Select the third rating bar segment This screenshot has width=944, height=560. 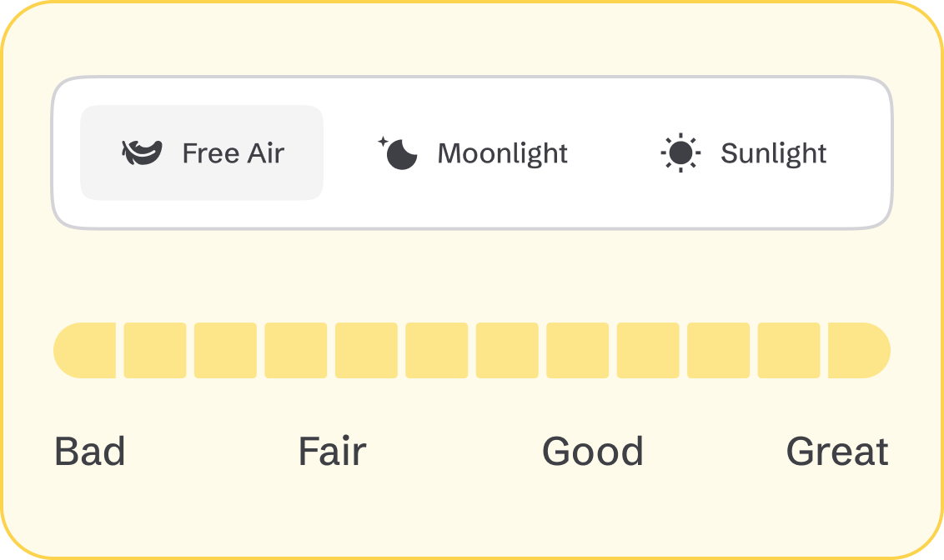(225, 351)
